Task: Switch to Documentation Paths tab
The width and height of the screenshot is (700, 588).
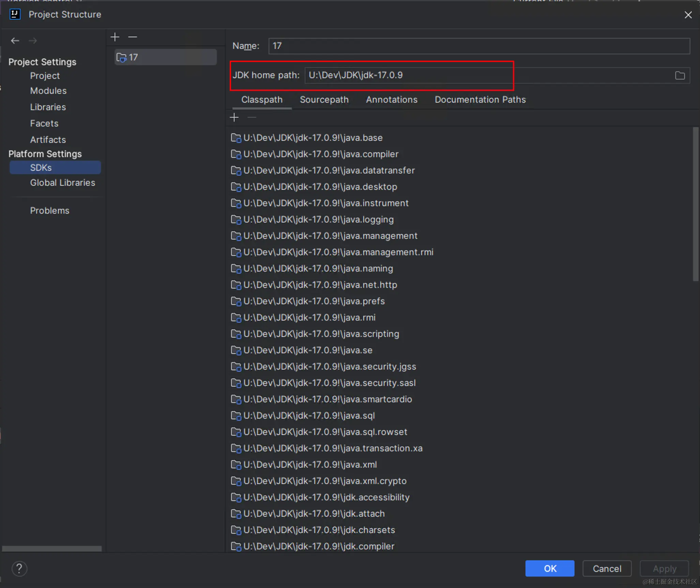Action: (x=480, y=99)
